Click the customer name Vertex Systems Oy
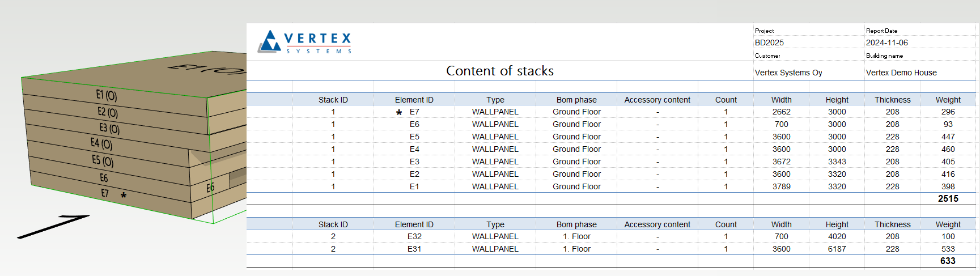The width and height of the screenshot is (980, 276). 788,73
